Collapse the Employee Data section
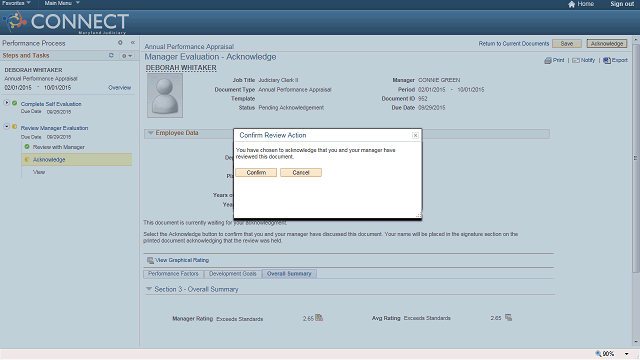This screenshot has height=360, width=640. (151, 133)
